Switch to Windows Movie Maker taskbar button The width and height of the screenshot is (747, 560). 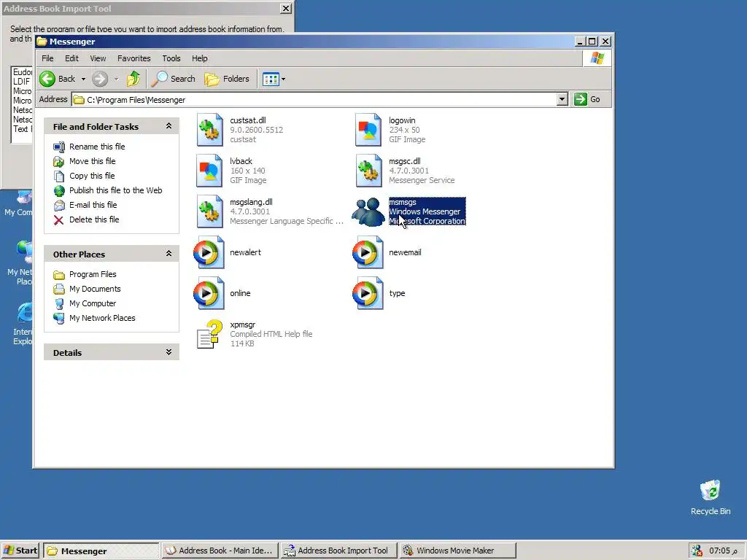[458, 551]
